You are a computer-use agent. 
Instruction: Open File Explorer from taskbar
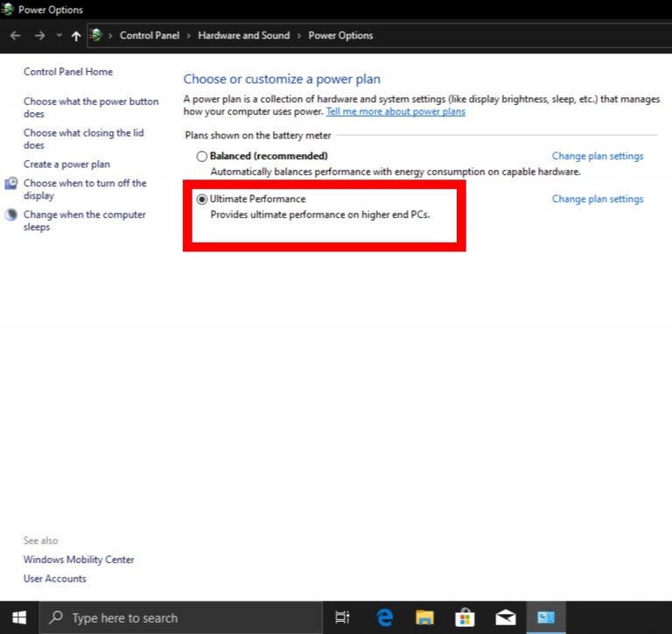point(424,617)
